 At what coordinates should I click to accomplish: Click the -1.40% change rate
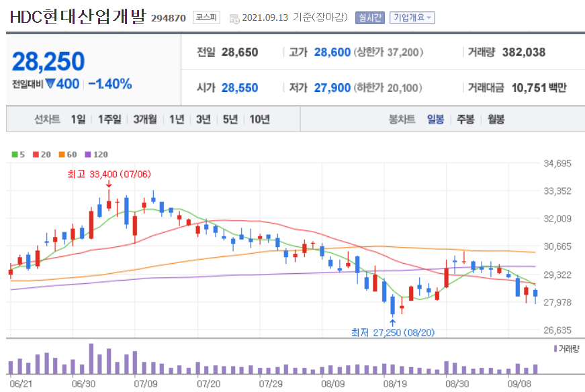point(110,84)
